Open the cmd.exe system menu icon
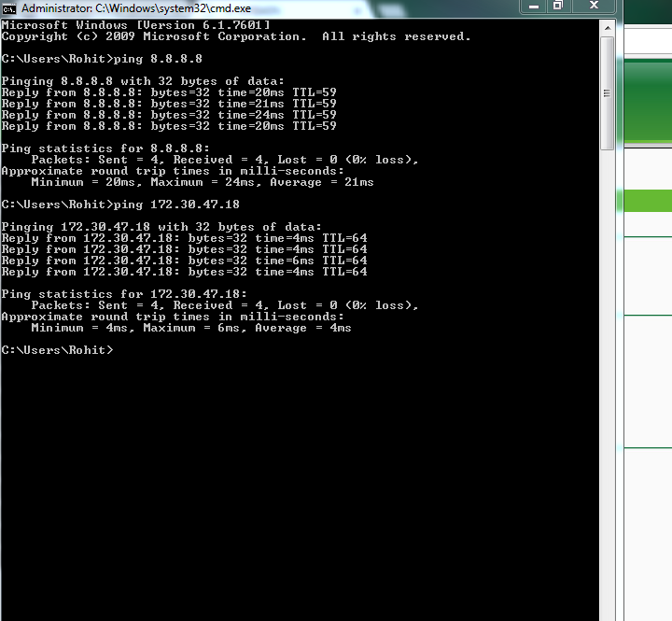The image size is (672, 621). (9, 7)
